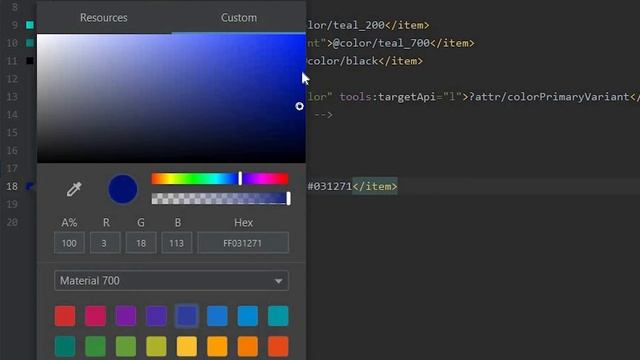Pick the selected indigo Material swatch

(x=187, y=316)
